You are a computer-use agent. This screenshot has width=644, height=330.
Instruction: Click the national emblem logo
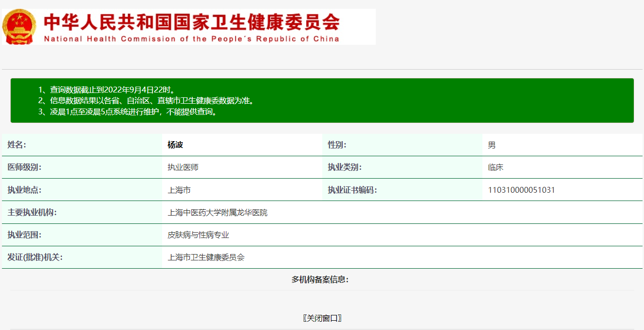[19, 27]
